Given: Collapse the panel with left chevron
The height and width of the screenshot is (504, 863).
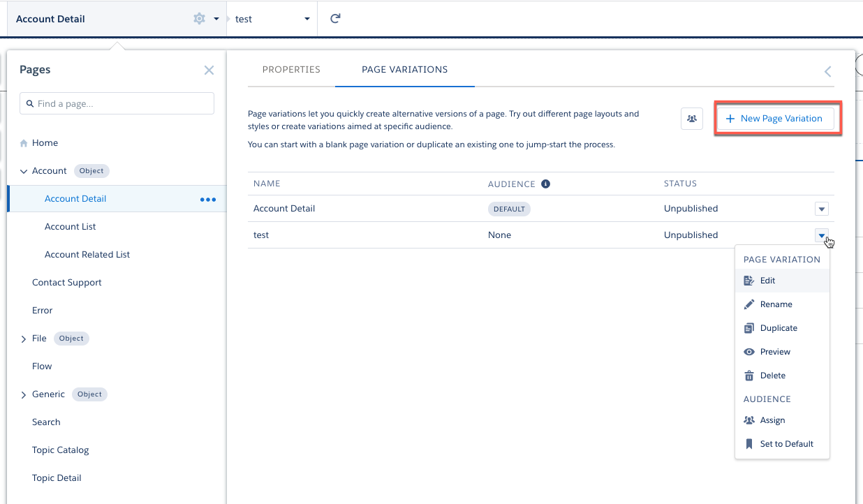Looking at the screenshot, I should 828,71.
